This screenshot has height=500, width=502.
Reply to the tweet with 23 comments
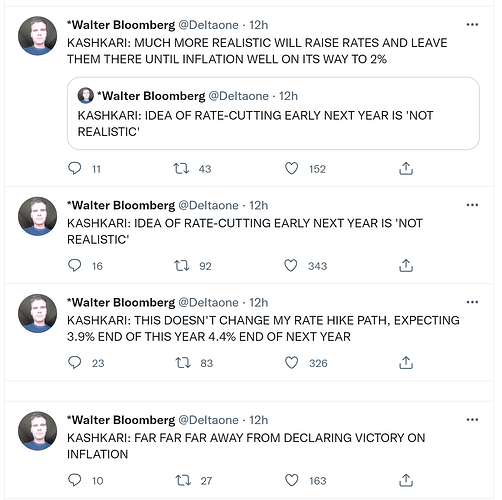point(74,363)
